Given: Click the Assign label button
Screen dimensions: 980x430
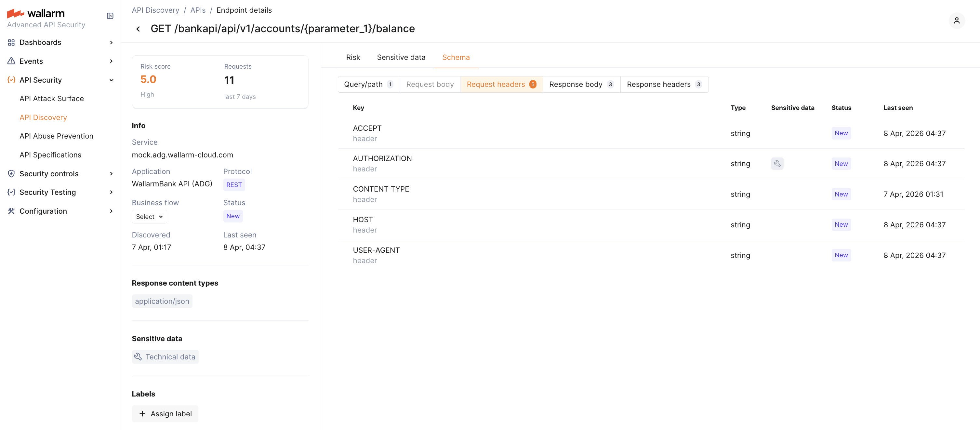Looking at the screenshot, I should (165, 414).
